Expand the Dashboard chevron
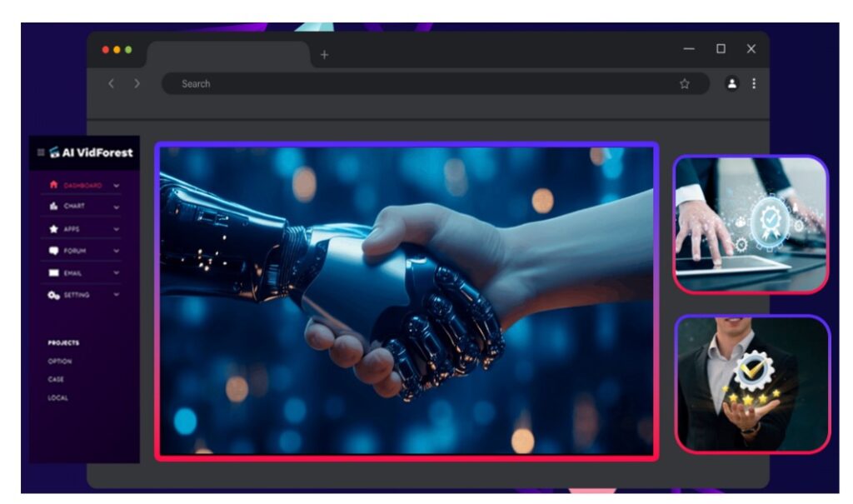 pyautogui.click(x=117, y=186)
